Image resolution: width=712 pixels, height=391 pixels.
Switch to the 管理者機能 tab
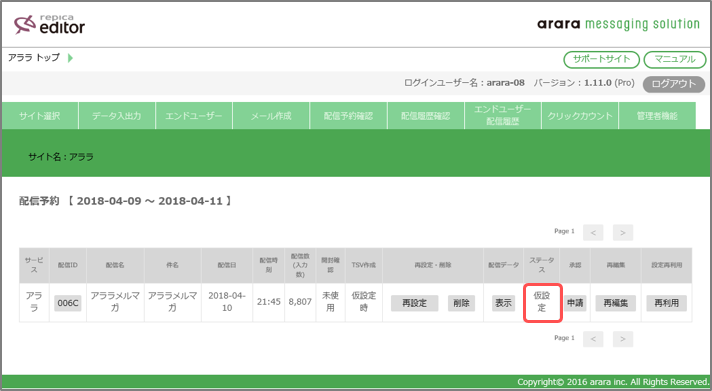[x=657, y=116]
